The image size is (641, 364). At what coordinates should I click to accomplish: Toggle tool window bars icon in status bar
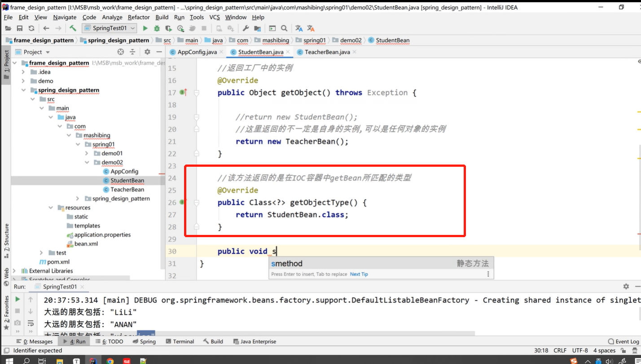pos(6,351)
